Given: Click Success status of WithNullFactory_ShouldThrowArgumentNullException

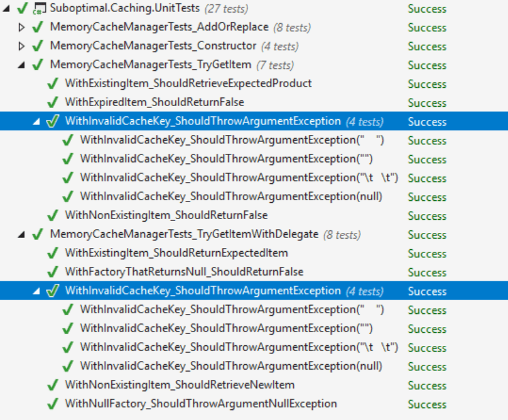Looking at the screenshot, I should point(427,404).
